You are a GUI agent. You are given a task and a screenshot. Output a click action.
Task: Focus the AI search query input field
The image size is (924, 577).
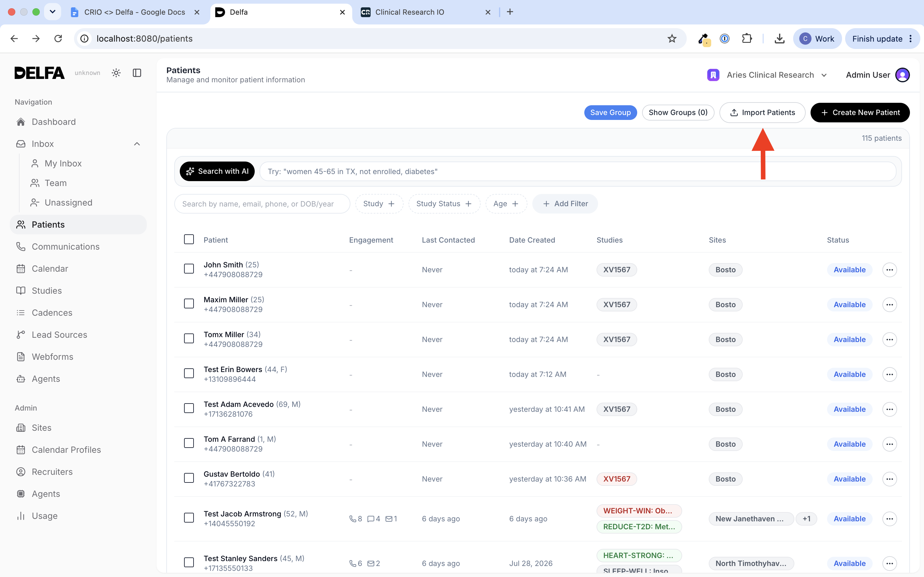pyautogui.click(x=577, y=171)
